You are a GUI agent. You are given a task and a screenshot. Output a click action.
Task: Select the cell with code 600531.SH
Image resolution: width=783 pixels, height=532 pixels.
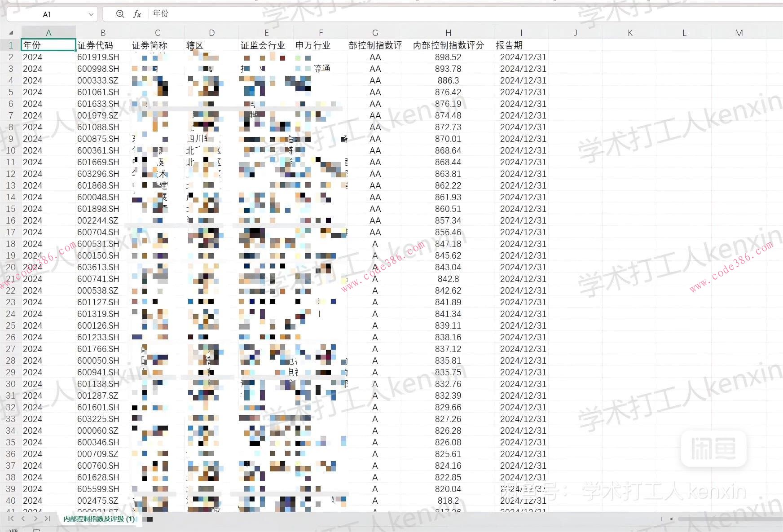(103, 244)
